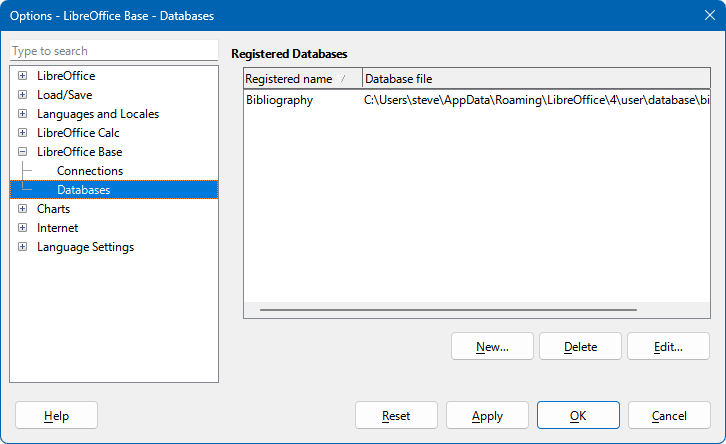This screenshot has height=444, width=726.
Task: Click the horizontal scrollbar of database list
Action: pyautogui.click(x=448, y=310)
